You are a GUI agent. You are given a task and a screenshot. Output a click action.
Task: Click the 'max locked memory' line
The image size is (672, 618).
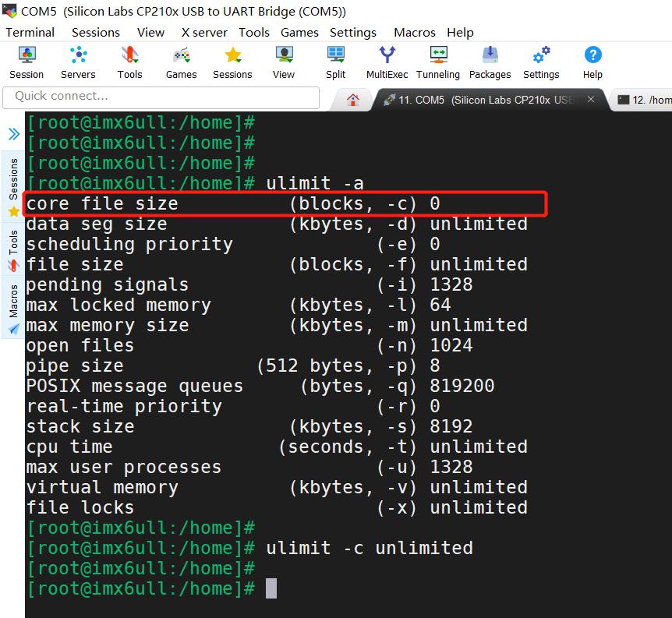[x=239, y=305]
